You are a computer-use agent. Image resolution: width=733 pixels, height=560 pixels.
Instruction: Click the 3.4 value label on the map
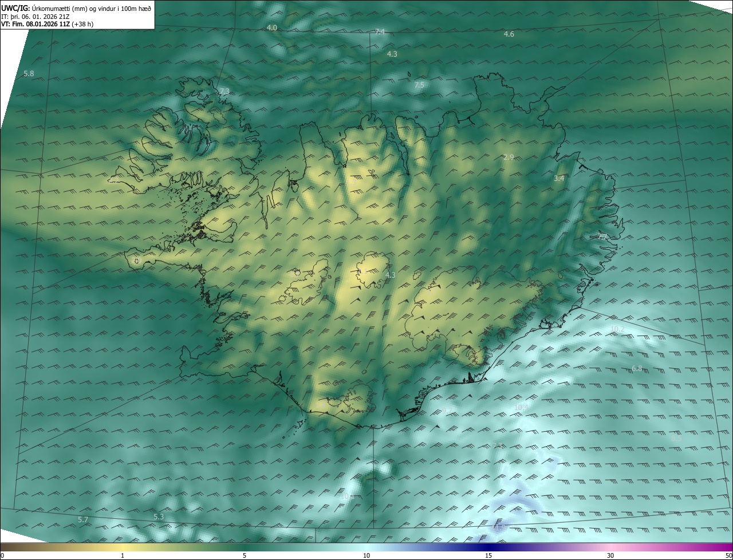pyautogui.click(x=559, y=179)
